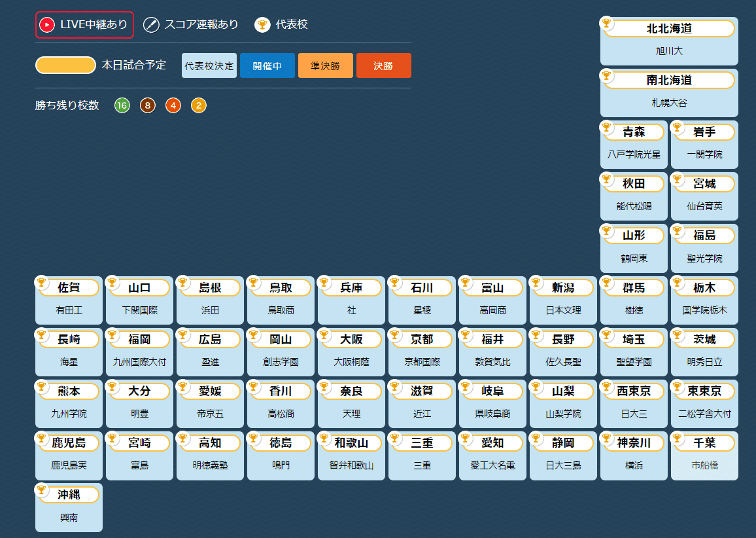Click school name 帝京五

[x=210, y=414]
